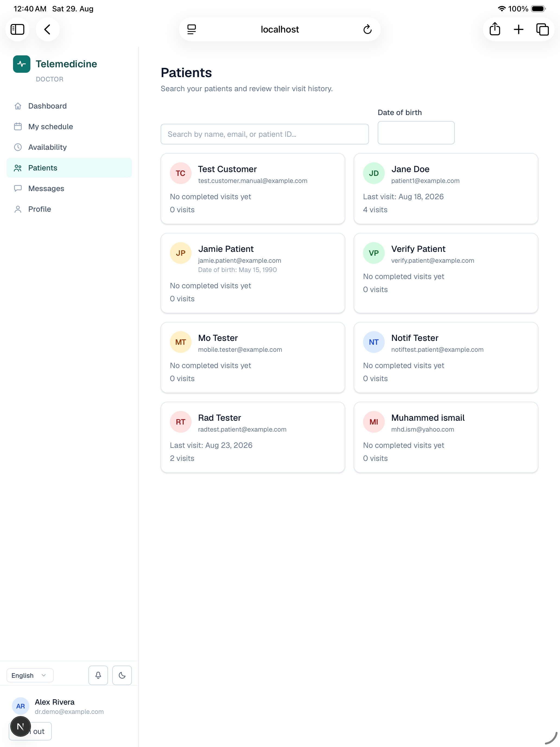Viewport: 560px width, 747px height.
Task: Click the AR avatar for Alex Rivera
Action: 21,706
